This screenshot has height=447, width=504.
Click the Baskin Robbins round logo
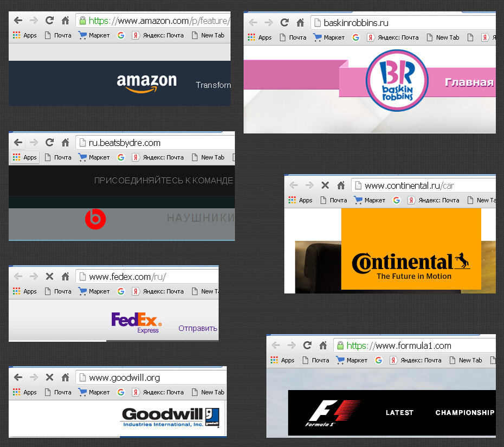(x=397, y=80)
